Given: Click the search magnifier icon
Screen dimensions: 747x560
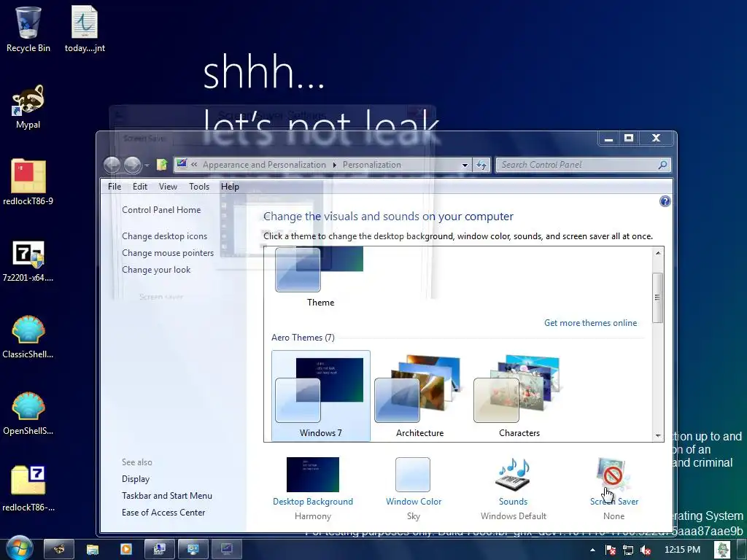Looking at the screenshot, I should [x=662, y=165].
